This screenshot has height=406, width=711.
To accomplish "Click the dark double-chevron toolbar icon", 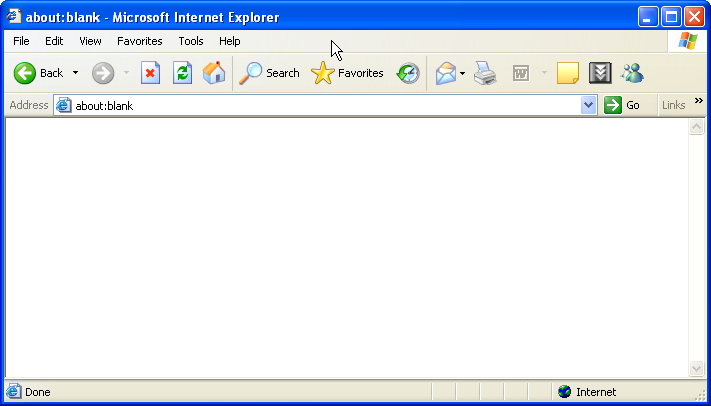I will 600,73.
